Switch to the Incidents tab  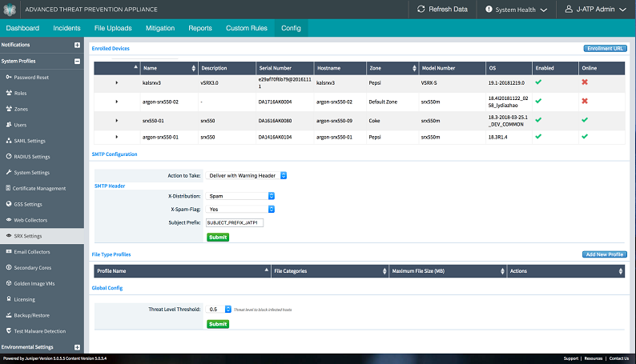(66, 28)
